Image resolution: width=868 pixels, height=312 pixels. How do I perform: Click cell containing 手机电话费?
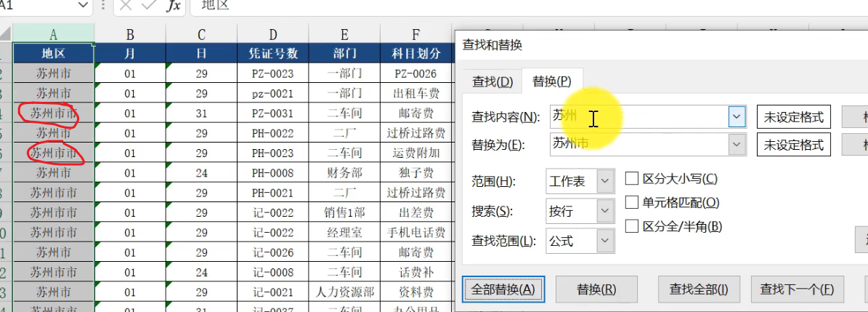tap(416, 233)
